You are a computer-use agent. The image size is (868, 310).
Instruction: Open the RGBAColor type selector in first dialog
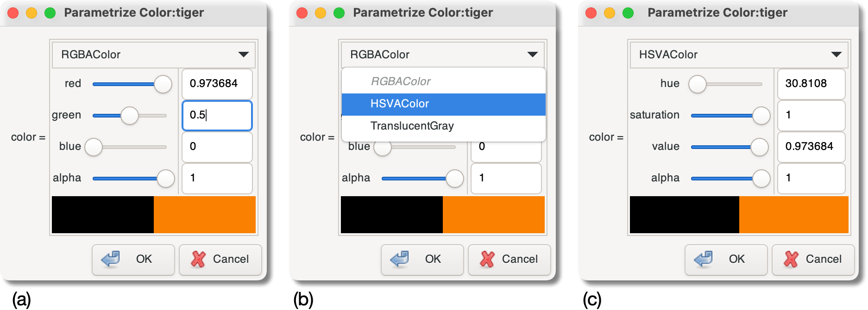(x=152, y=54)
